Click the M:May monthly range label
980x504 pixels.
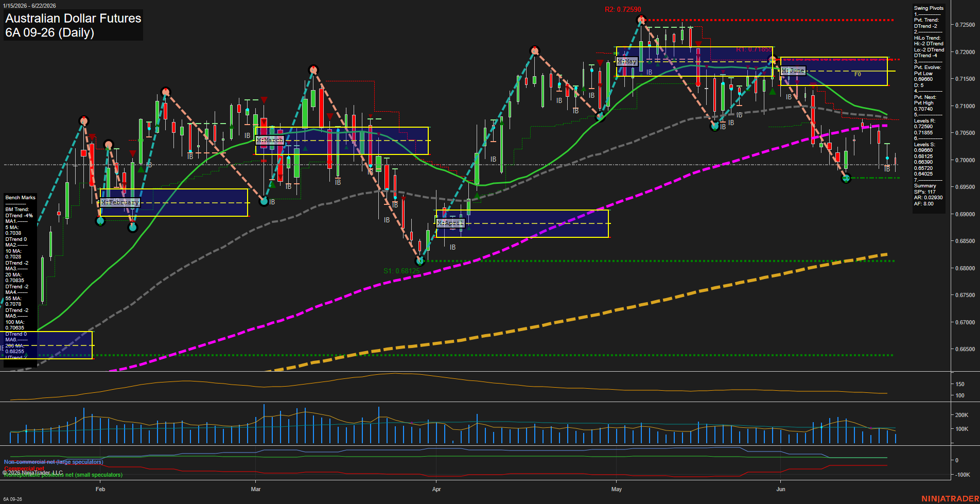tap(627, 61)
